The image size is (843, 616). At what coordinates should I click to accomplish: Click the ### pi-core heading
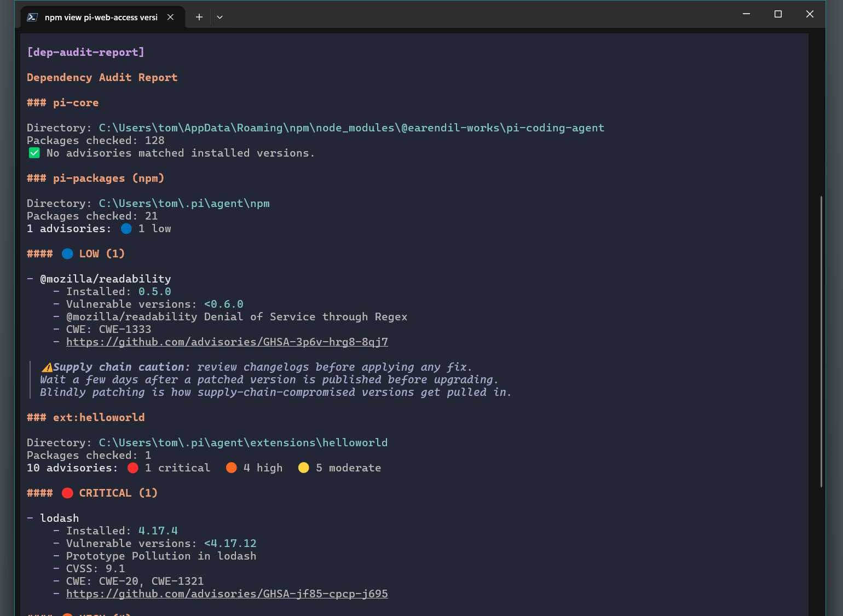point(63,102)
